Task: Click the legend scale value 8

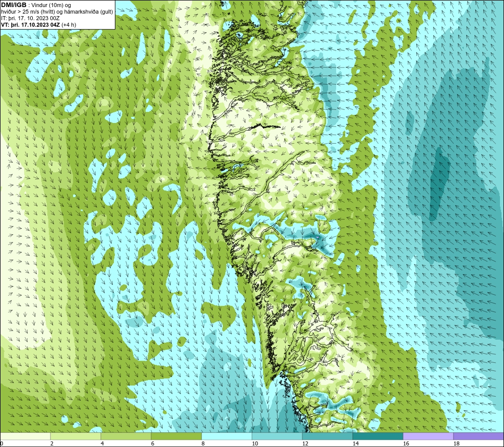Action: tap(203, 444)
